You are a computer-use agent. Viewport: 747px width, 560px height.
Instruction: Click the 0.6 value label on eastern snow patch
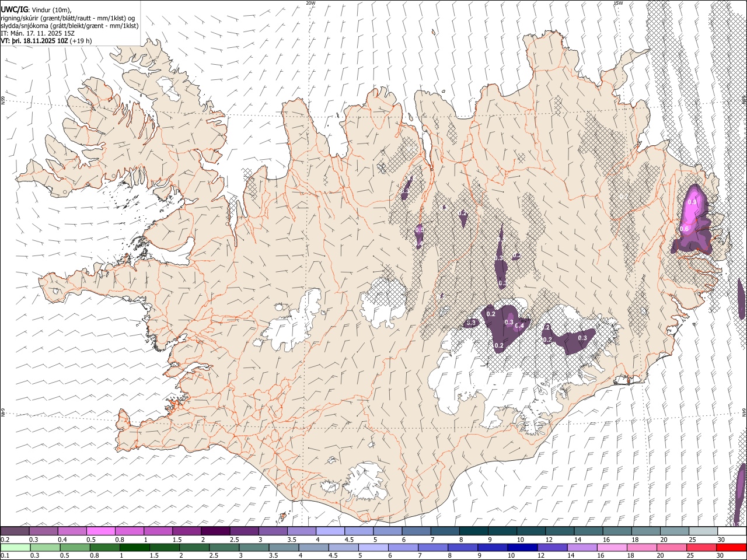[685, 229]
